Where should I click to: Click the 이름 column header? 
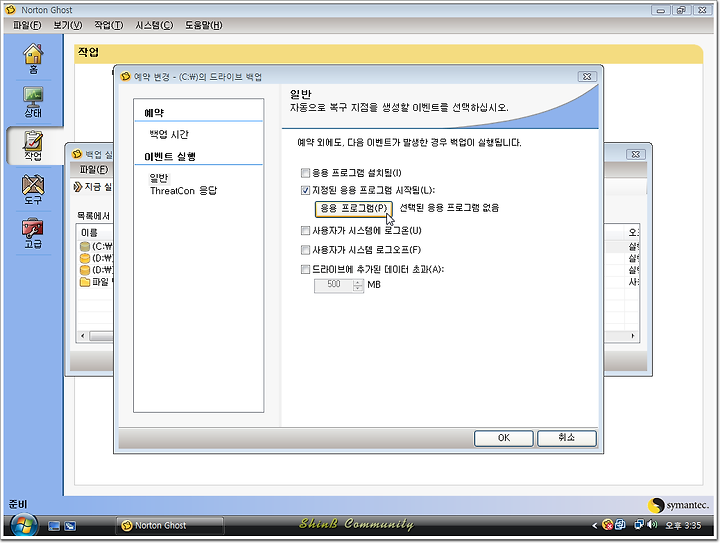(94, 232)
